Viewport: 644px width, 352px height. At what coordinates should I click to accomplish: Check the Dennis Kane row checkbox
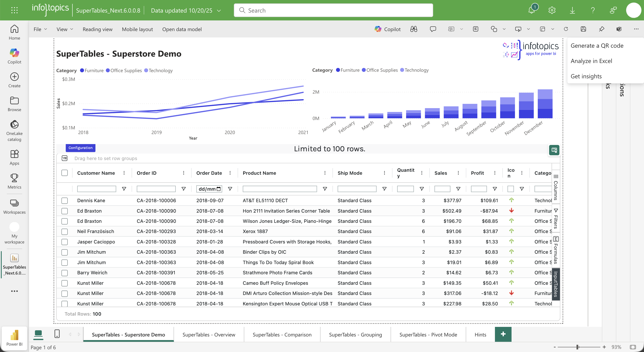coord(65,200)
